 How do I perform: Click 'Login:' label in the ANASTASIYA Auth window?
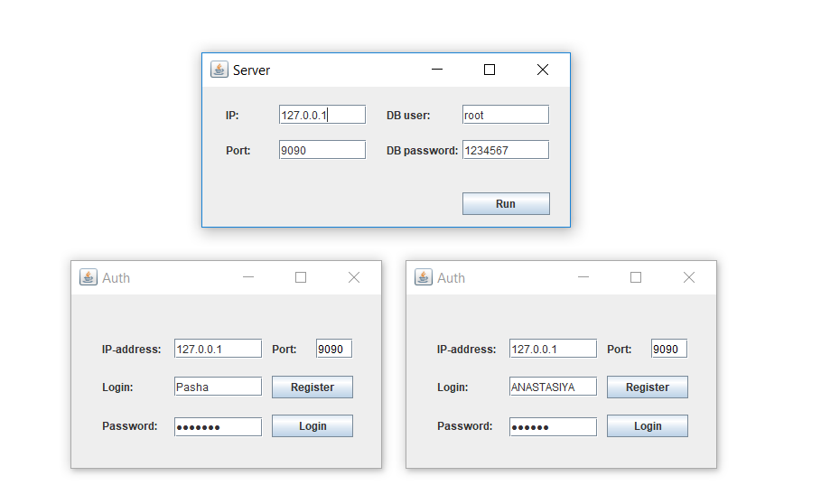point(452,387)
